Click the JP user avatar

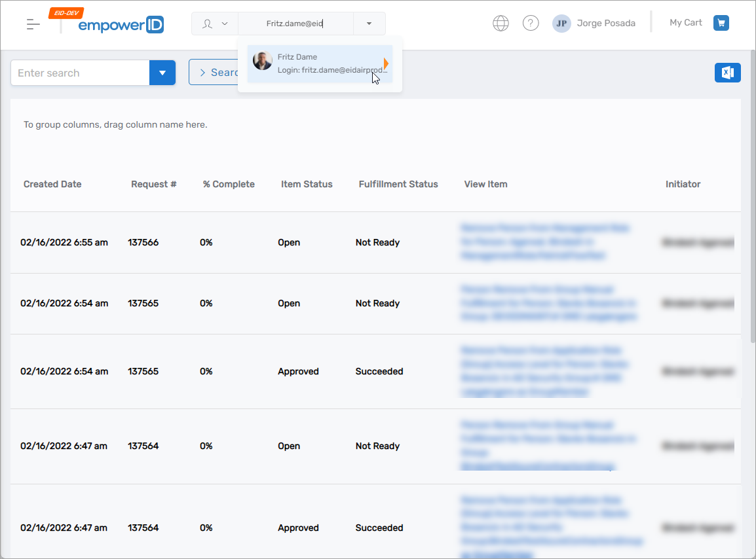click(561, 24)
